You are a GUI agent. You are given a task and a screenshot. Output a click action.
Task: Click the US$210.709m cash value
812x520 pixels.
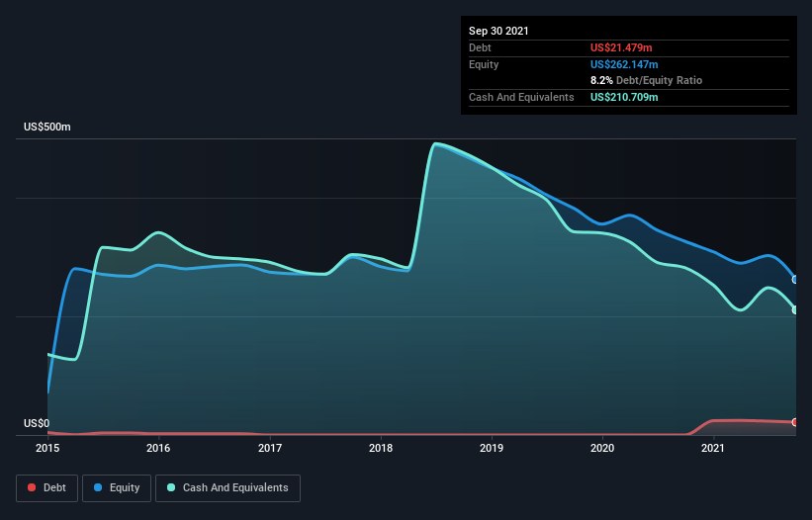pos(624,97)
